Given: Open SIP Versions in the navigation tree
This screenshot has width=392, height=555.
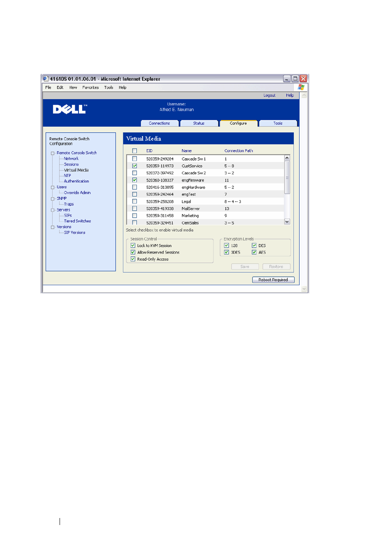Looking at the screenshot, I should pyautogui.click(x=74, y=233).
